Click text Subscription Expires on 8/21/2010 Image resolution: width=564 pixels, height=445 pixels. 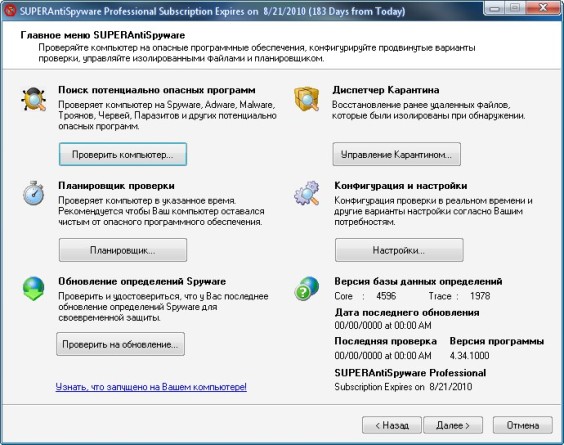[x=403, y=387]
